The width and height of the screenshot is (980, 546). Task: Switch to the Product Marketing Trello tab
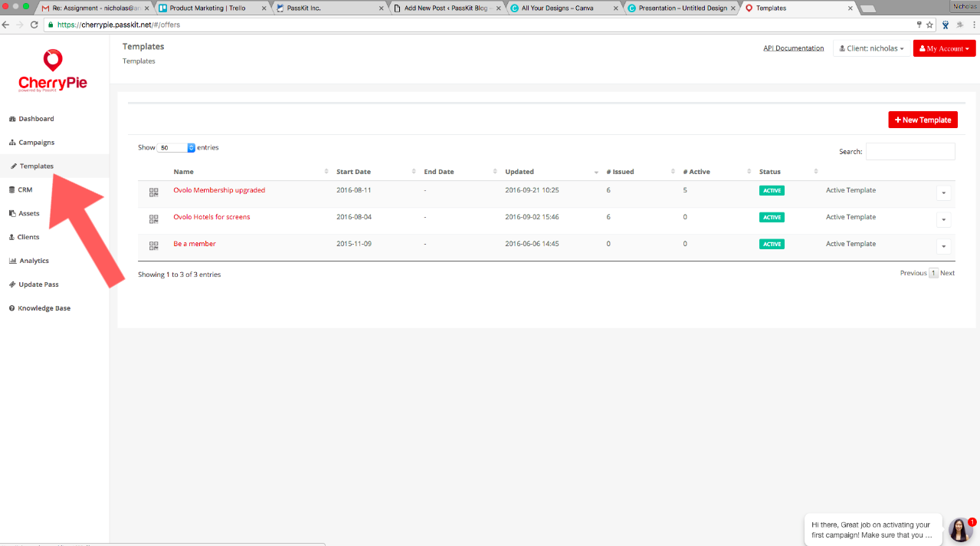click(x=211, y=8)
